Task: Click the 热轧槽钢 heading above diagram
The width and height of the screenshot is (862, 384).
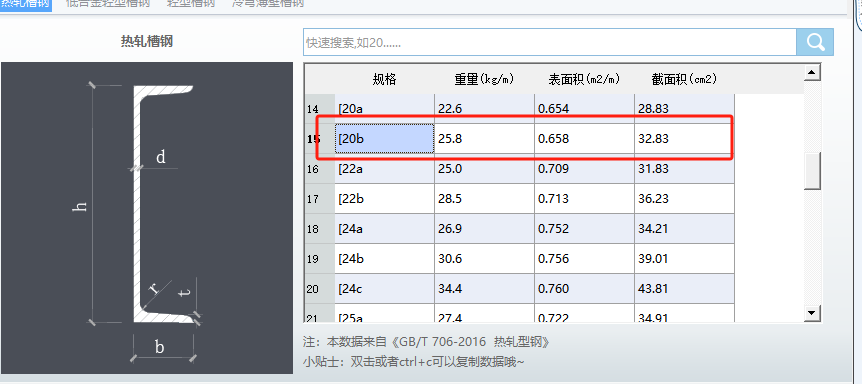Action: 147,41
